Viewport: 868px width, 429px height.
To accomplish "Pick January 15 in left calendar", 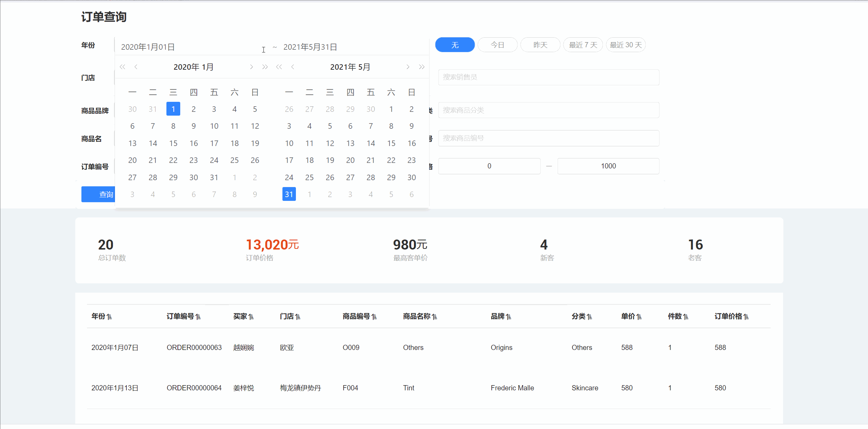I will [x=173, y=143].
